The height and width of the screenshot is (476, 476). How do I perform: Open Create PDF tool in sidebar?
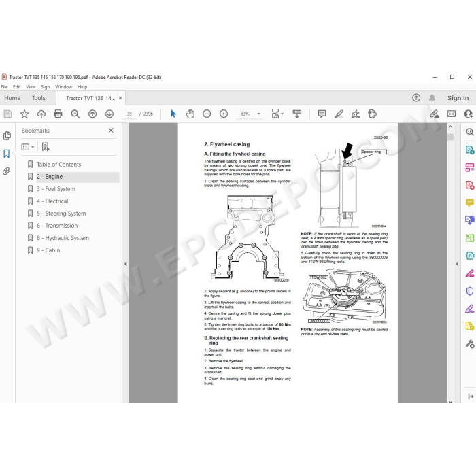click(470, 185)
